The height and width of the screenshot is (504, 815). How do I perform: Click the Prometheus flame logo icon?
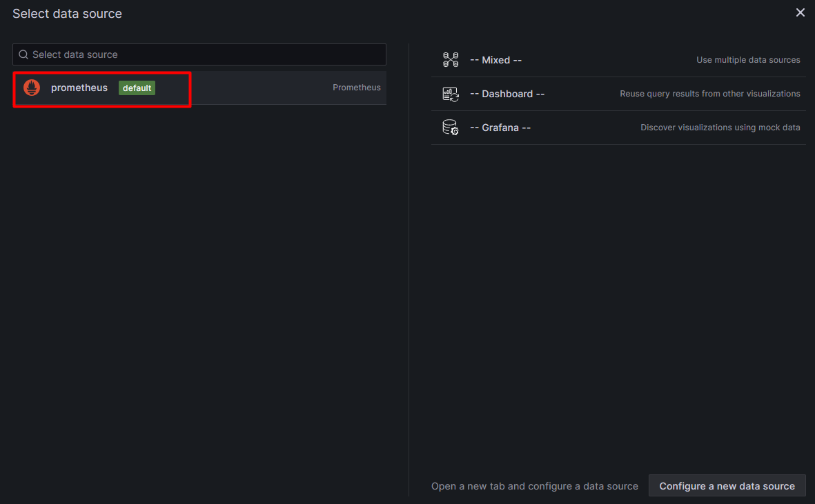[x=32, y=88]
